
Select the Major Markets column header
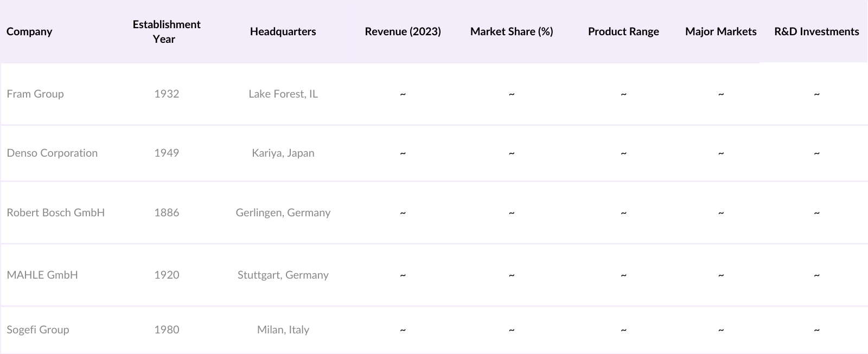click(x=720, y=31)
